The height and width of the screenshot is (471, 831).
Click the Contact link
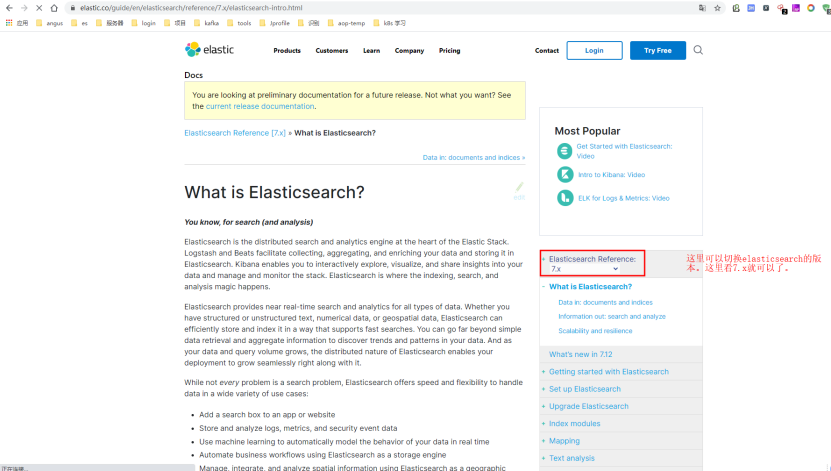coord(546,51)
